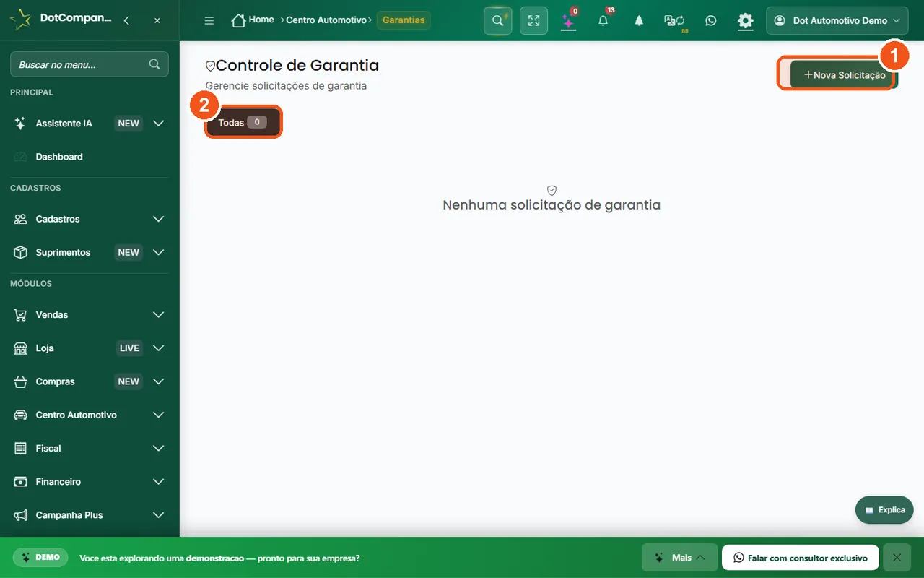Open WhatsApp icon in the top bar
The height and width of the screenshot is (578, 924).
711,20
